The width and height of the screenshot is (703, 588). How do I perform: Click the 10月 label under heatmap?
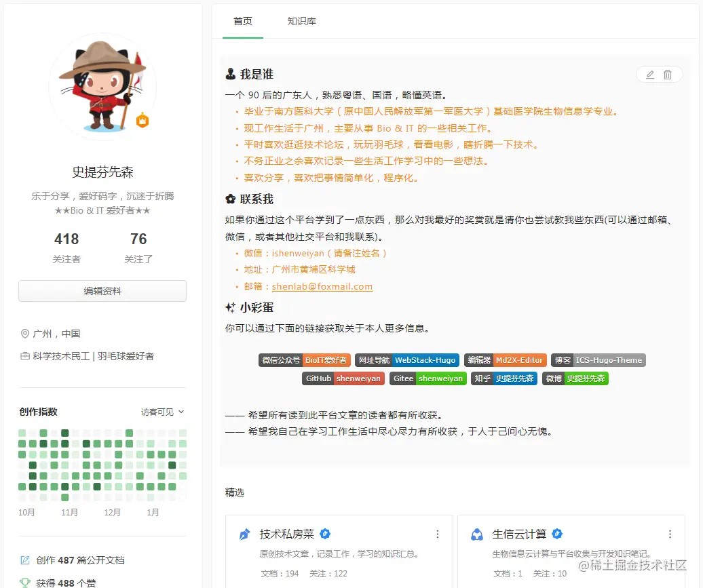tap(26, 512)
